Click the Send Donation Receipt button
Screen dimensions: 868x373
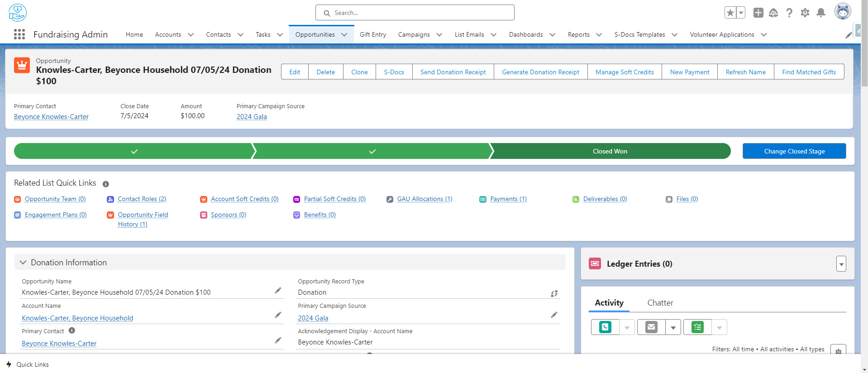tap(453, 72)
